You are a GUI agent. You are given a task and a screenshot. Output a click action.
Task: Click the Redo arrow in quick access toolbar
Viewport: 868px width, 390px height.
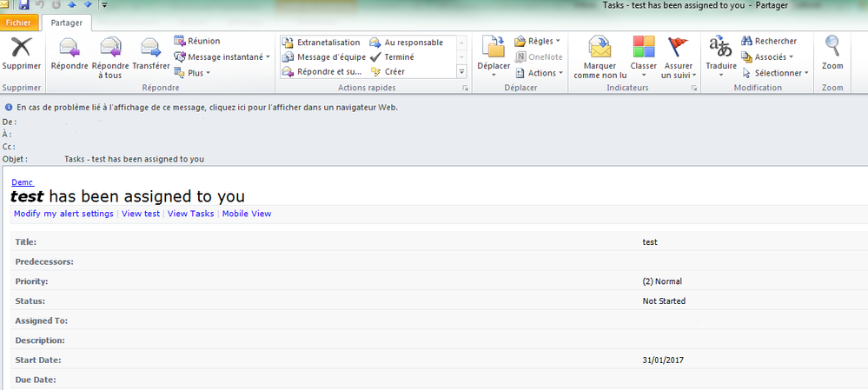point(56,5)
